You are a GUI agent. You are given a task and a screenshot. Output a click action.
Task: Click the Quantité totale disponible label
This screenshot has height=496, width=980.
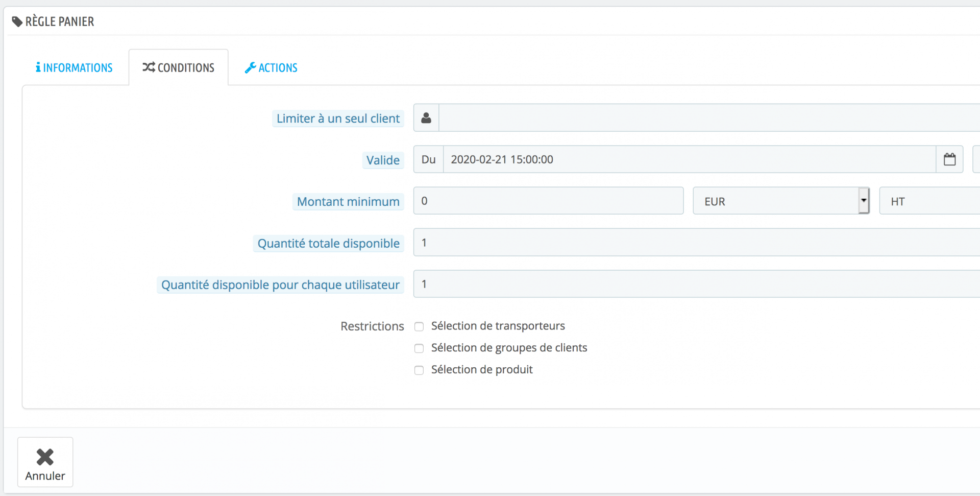pyautogui.click(x=328, y=243)
